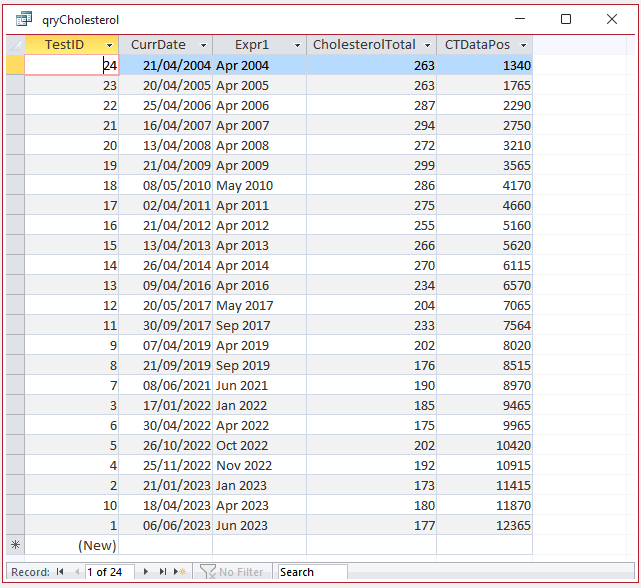Go to last record navigation button
Viewport: 641px width, 588px height.
coord(163,572)
